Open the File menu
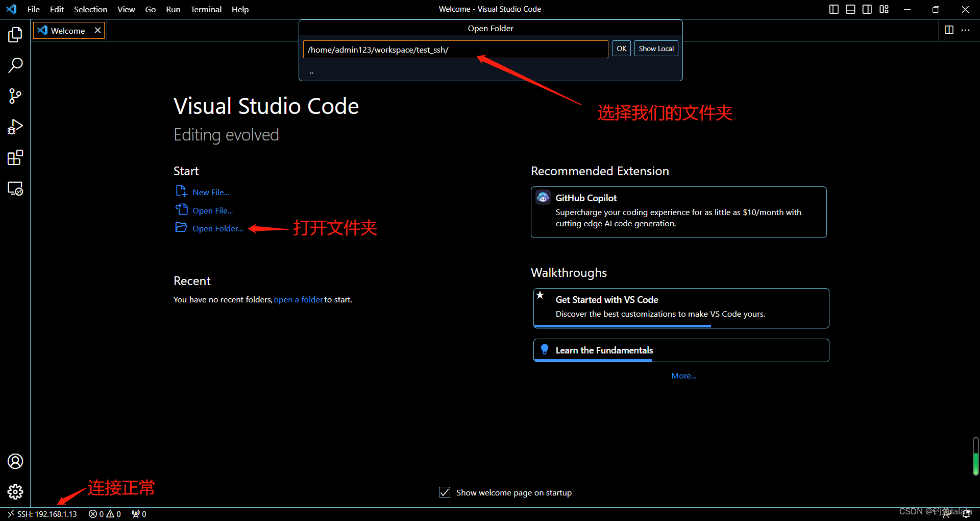Viewport: 980px width, 521px height. (34, 9)
